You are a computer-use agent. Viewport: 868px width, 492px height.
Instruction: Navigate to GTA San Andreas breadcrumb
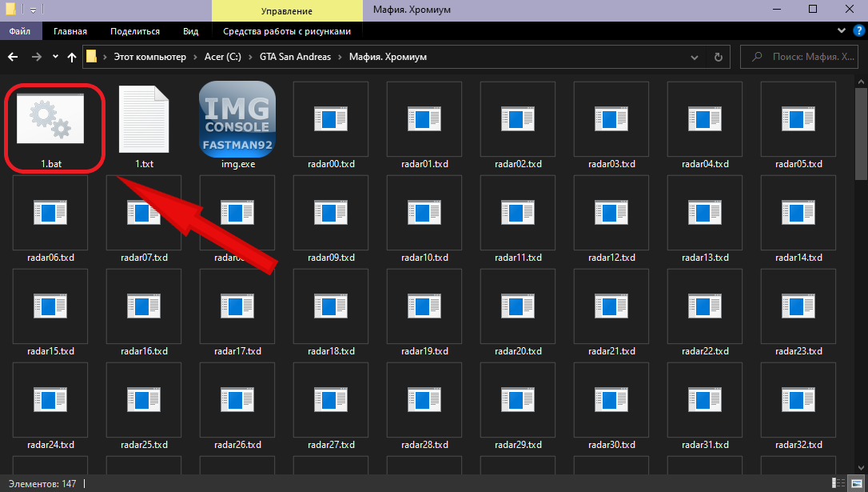295,57
